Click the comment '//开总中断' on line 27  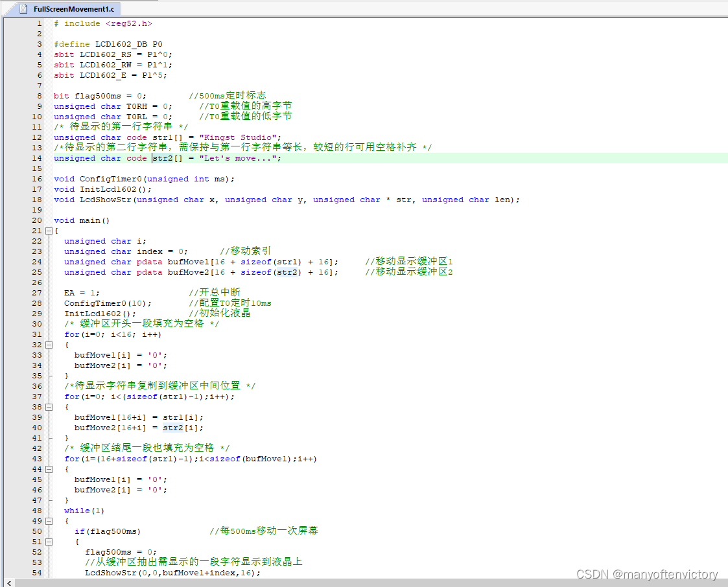click(215, 292)
